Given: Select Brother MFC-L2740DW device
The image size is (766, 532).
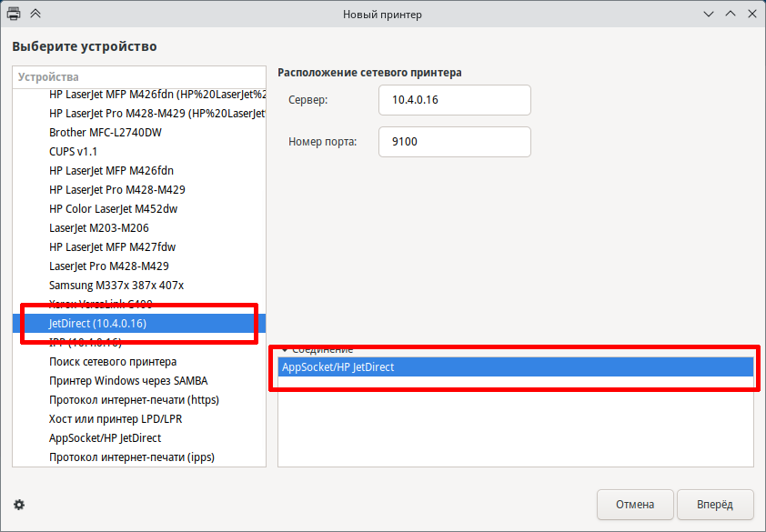Looking at the screenshot, I should pyautogui.click(x=105, y=132).
